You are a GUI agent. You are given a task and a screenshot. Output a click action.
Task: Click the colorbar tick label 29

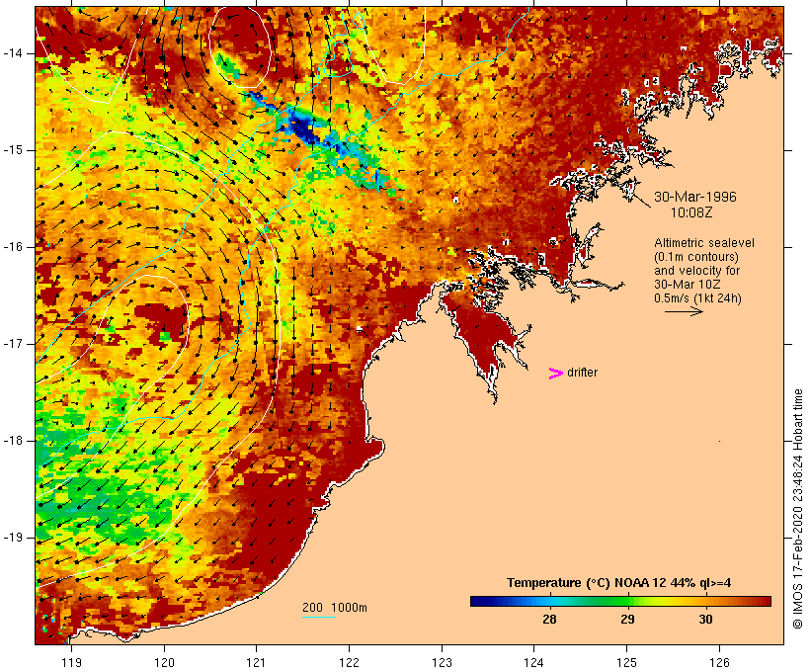[x=627, y=620]
